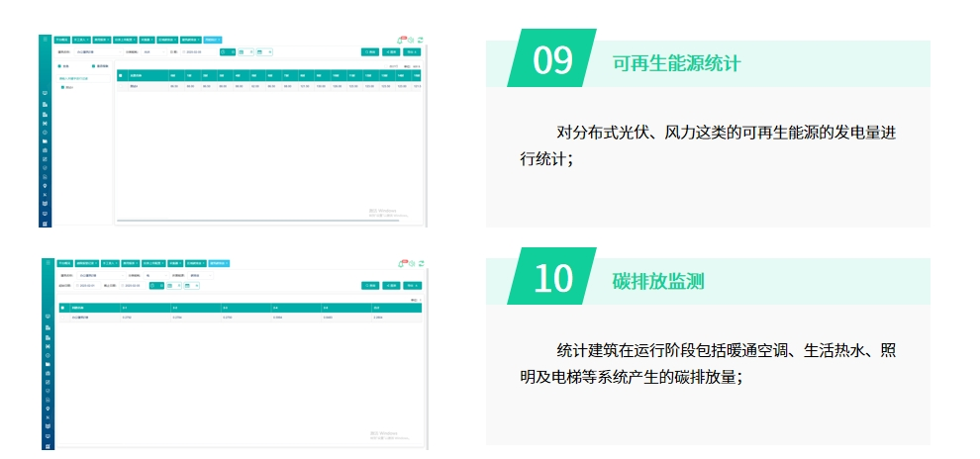The image size is (980, 459).
Task: Check the first row checkbox in lower table
Action: [64, 318]
